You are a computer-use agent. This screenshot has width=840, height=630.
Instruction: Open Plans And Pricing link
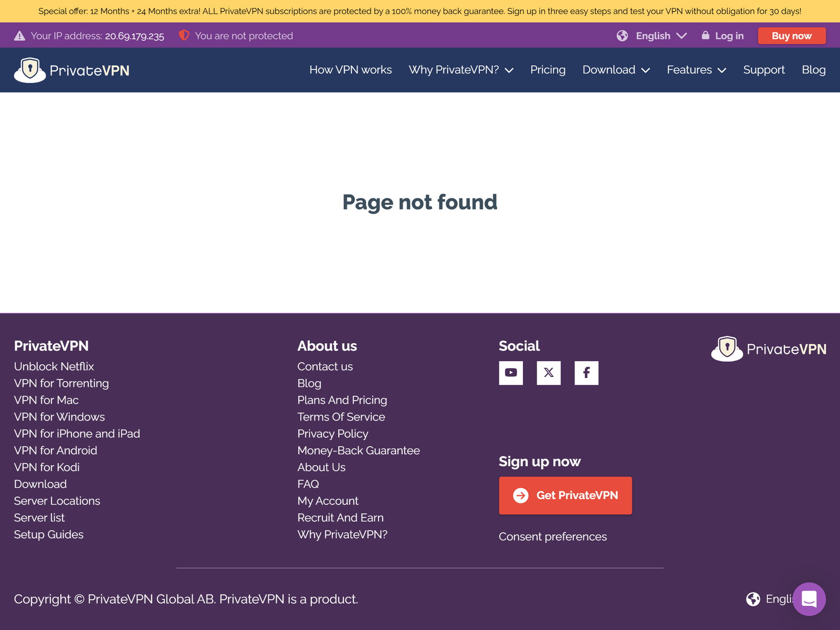[342, 400]
